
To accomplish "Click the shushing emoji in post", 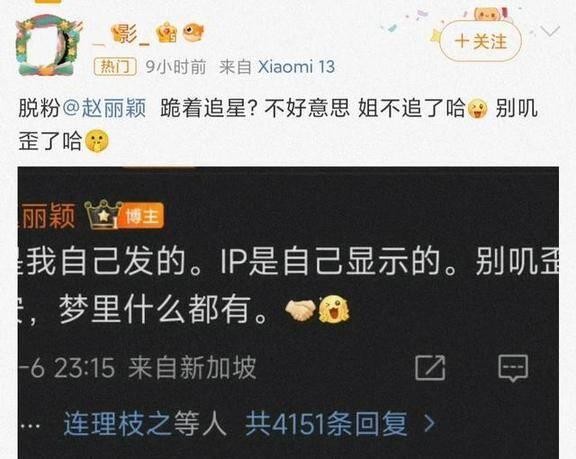I will click(97, 141).
